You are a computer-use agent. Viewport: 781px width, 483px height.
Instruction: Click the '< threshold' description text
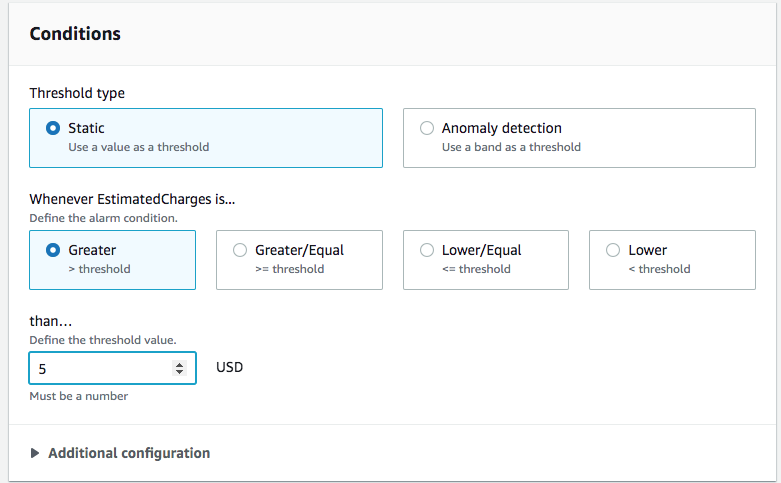659,269
